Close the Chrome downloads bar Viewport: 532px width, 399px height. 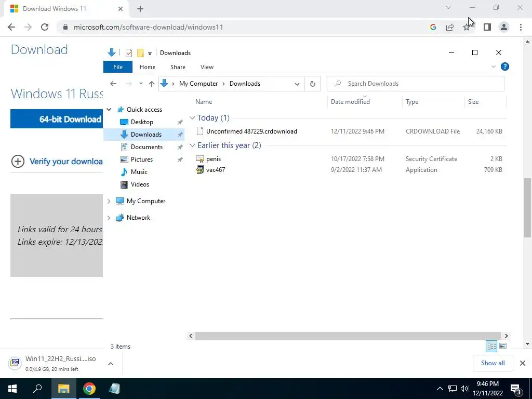523,363
